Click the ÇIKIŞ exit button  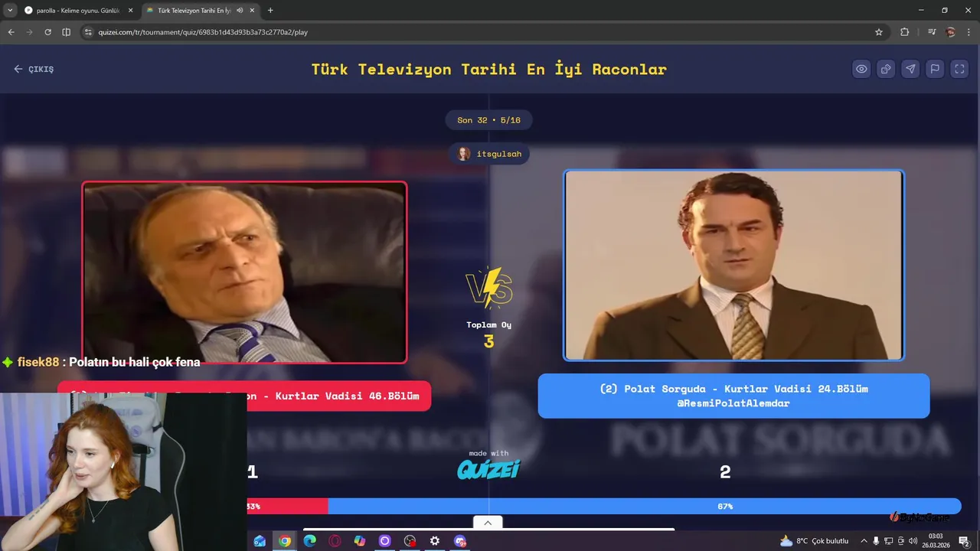34,69
